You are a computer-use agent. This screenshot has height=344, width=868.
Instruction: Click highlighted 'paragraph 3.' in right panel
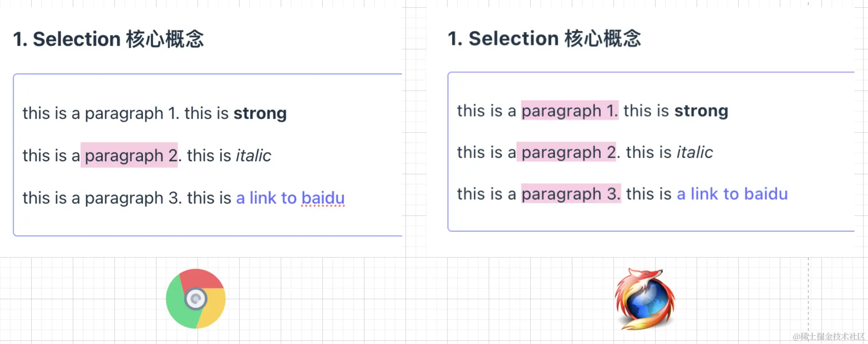[x=571, y=194]
